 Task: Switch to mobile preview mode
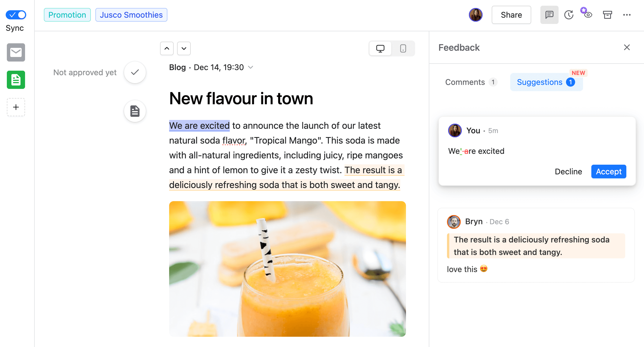[x=403, y=48]
